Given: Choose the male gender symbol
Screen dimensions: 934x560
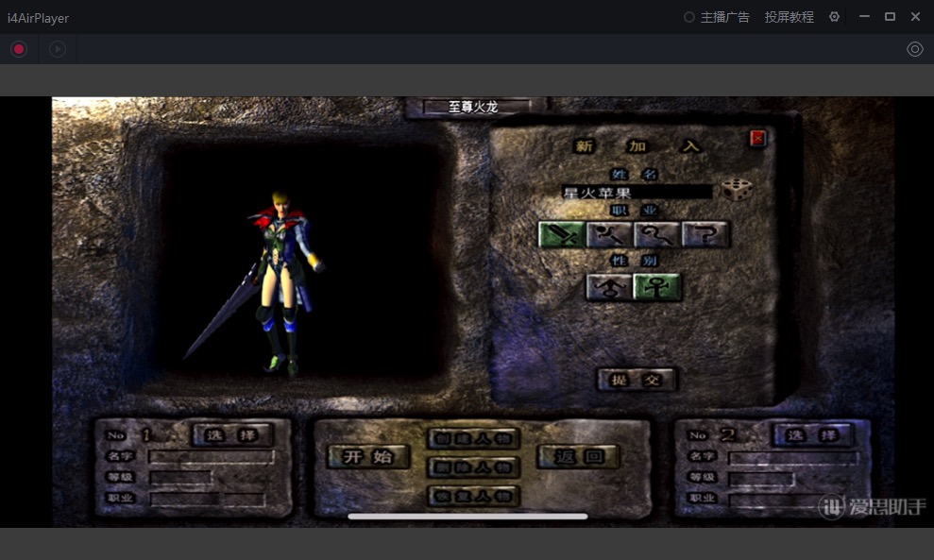Looking at the screenshot, I should tap(608, 287).
